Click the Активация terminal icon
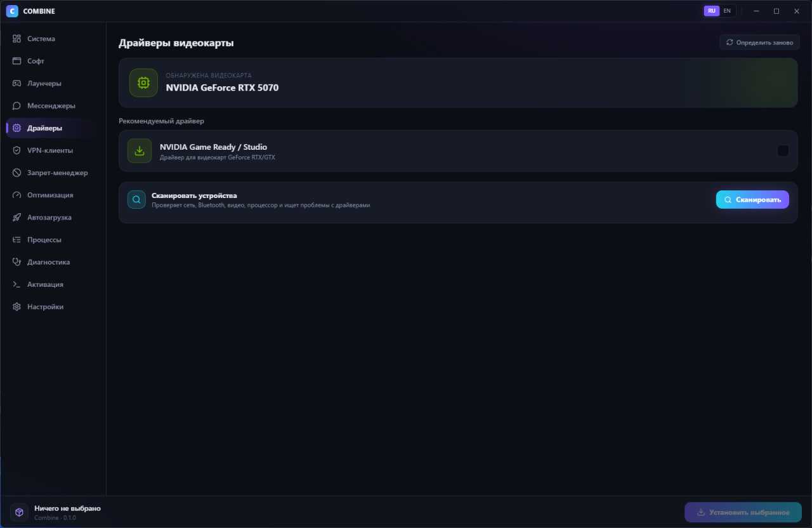The width and height of the screenshot is (812, 528). (17, 284)
